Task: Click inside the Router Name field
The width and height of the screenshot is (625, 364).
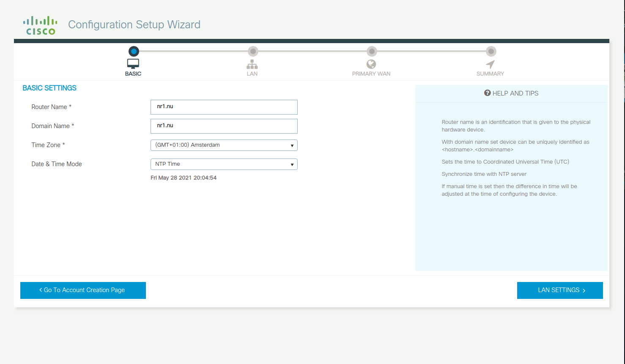Action: point(224,107)
